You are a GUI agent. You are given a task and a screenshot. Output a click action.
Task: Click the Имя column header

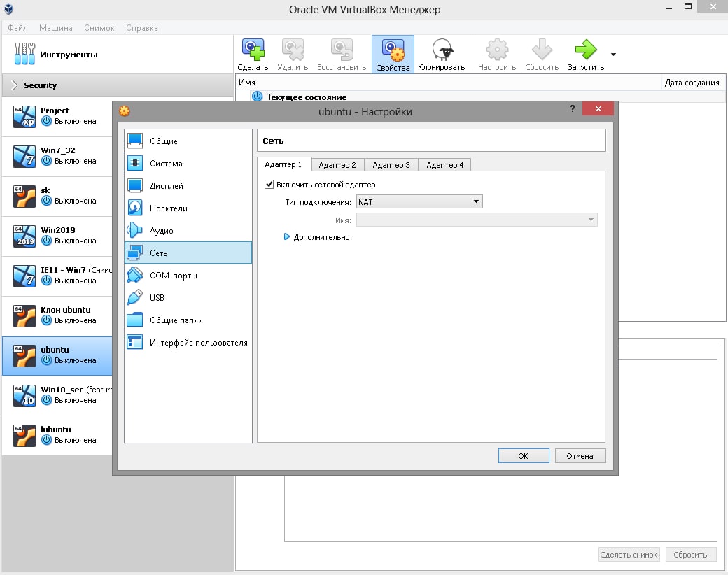449,82
